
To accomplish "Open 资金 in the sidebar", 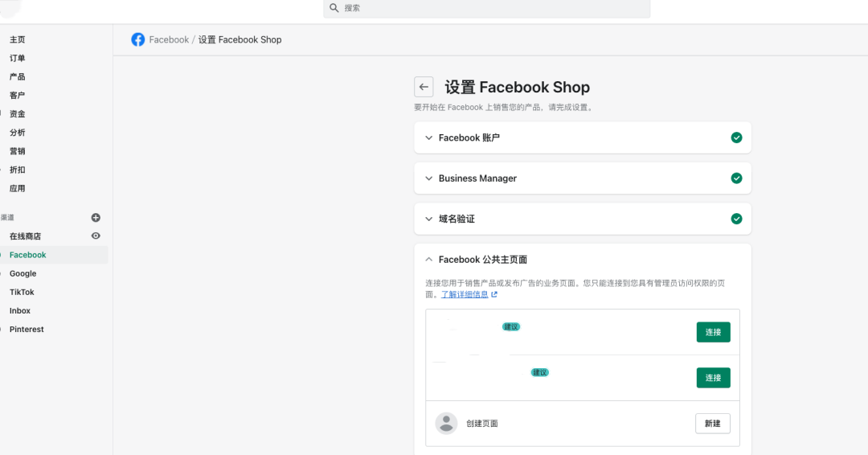I will pos(17,114).
